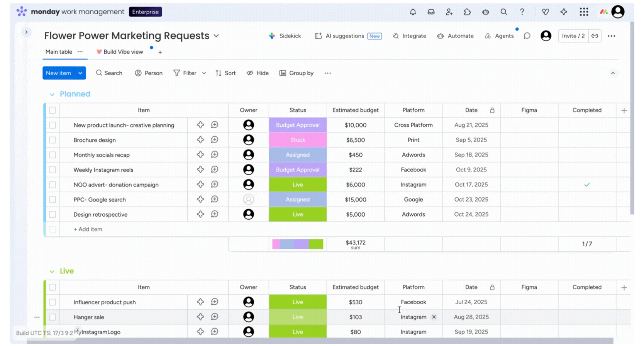Click the Automate button

coord(456,36)
